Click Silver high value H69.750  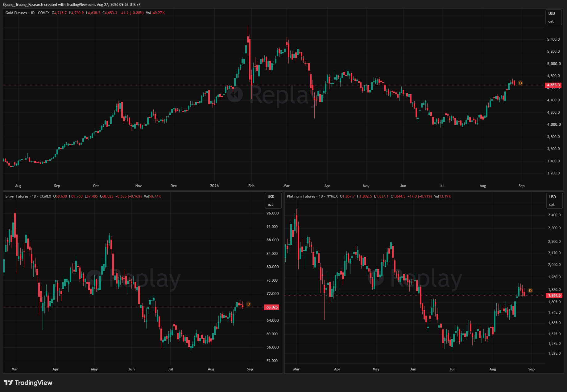(76, 196)
